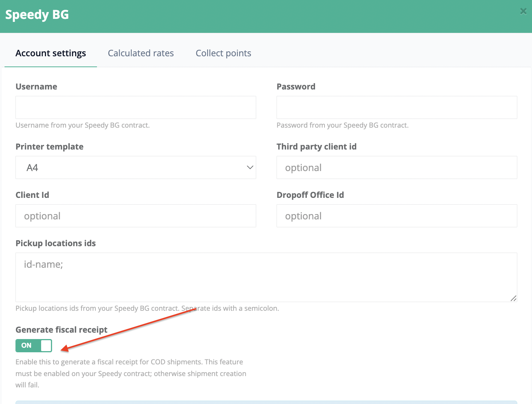Screen dimensions: 532x404
Task: Click the Pickup locations textarea resize handle
Action: (514, 298)
